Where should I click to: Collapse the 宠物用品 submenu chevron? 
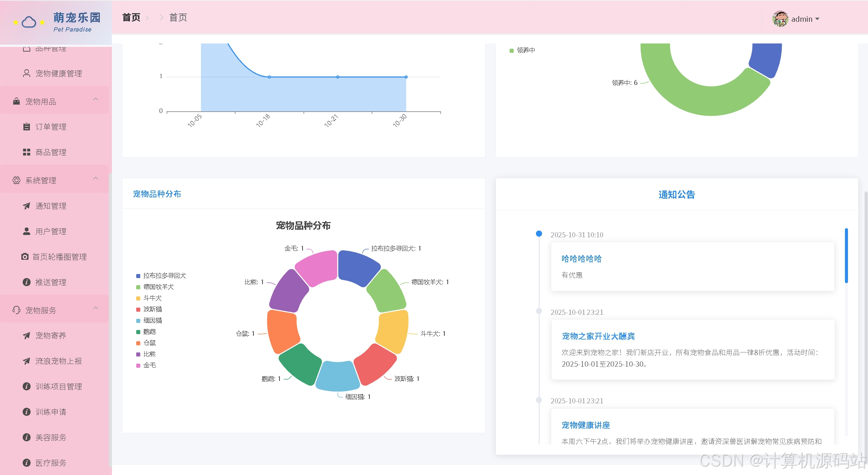[x=96, y=99]
